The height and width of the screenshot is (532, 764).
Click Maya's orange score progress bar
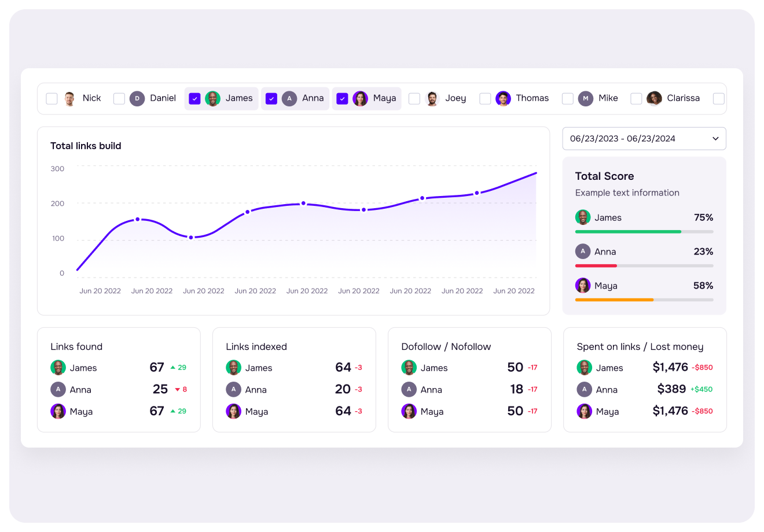pos(614,300)
